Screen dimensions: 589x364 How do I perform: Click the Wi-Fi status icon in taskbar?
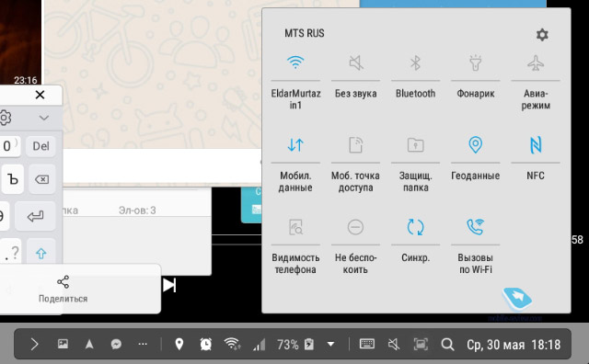pyautogui.click(x=232, y=344)
